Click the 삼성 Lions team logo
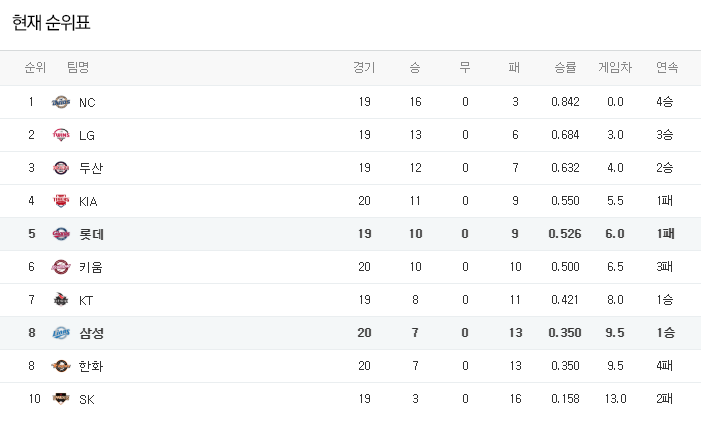701x428 pixels. pyautogui.click(x=61, y=333)
